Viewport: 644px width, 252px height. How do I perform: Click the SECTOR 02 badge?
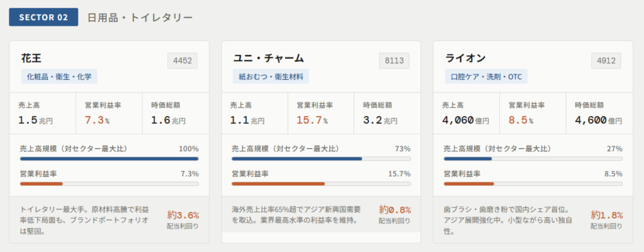(43, 17)
